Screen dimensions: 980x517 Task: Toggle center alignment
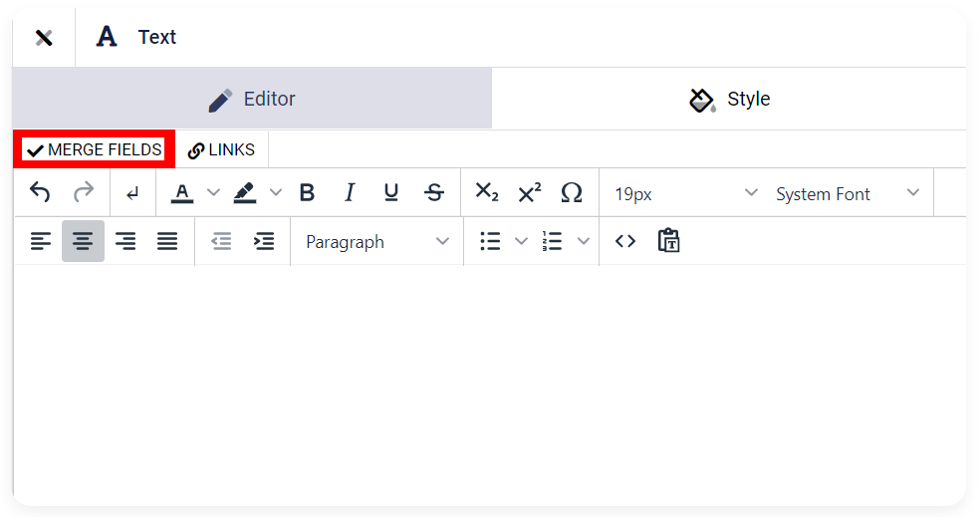(x=83, y=241)
